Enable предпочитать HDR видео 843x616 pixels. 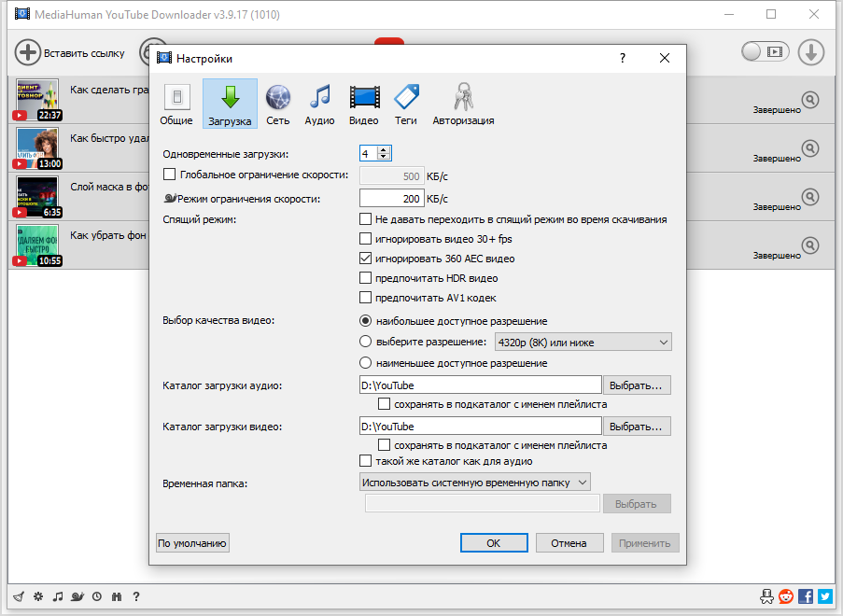click(x=364, y=279)
